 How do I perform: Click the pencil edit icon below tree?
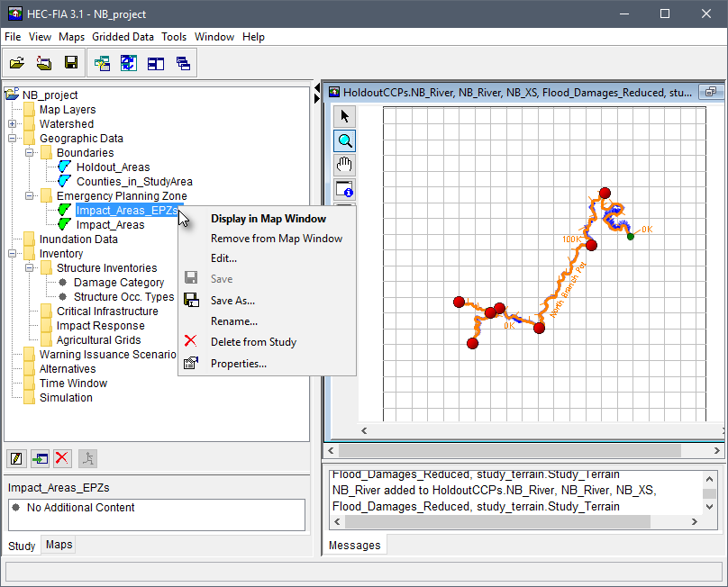(17, 458)
